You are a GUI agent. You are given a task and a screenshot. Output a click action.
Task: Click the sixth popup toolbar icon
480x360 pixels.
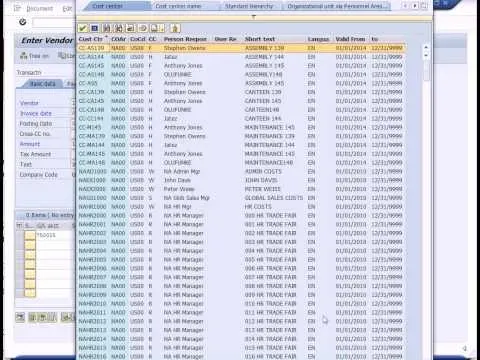tap(143, 29)
